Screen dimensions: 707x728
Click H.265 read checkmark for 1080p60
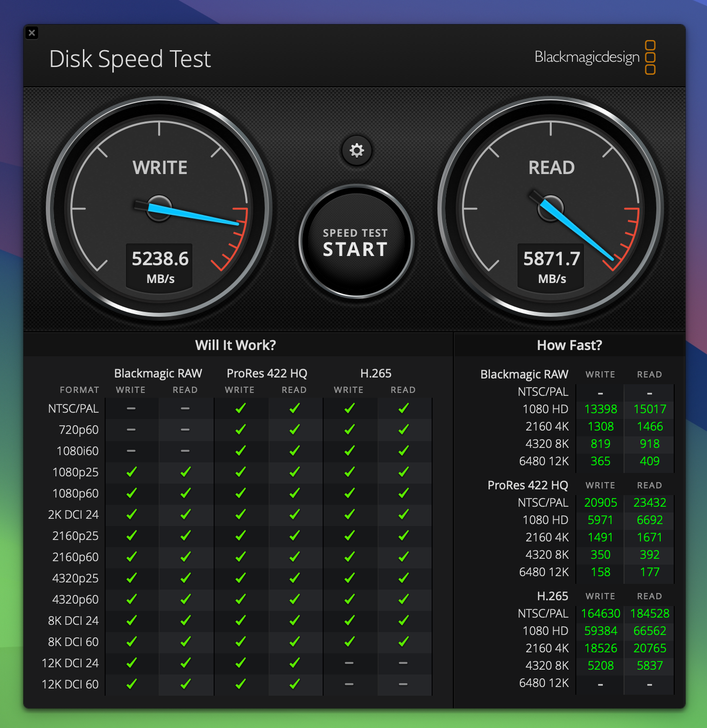tap(403, 493)
